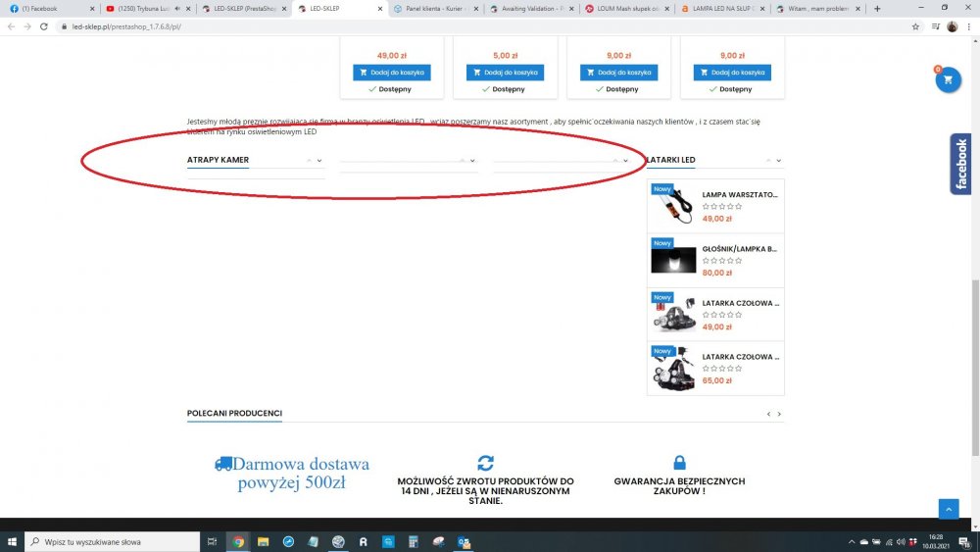
Task: Open the 49,00 zł LATARKA CZOŁOWA link
Action: pos(741,303)
